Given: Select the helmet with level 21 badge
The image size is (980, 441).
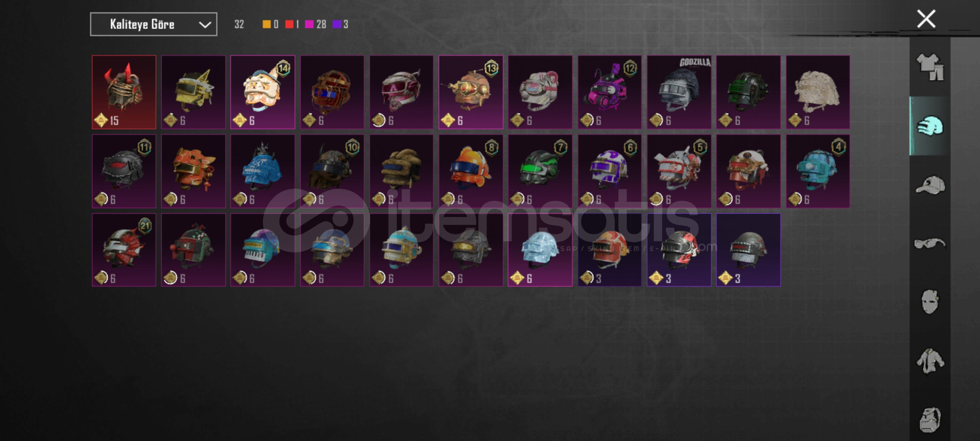Looking at the screenshot, I should tap(124, 250).
